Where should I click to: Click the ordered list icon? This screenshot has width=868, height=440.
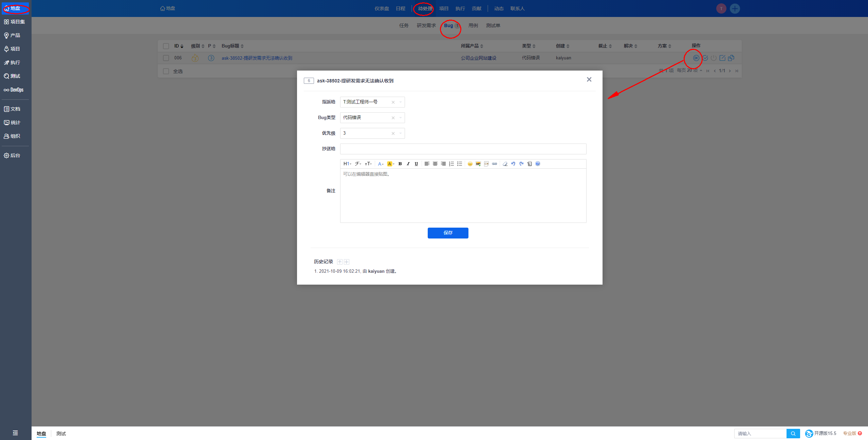[451, 164]
